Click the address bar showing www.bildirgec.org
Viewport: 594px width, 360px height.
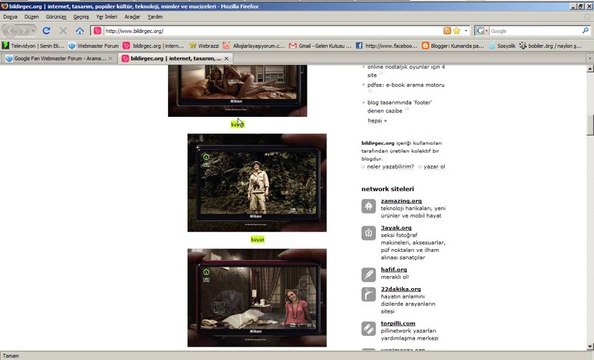[273, 31]
